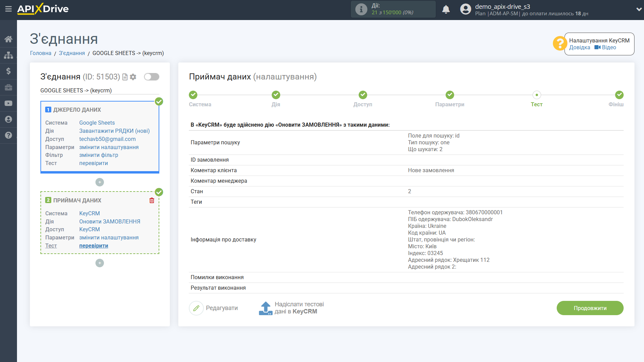644x362 pixels.
Task: Click source перевірити test link
Action: pos(93,163)
